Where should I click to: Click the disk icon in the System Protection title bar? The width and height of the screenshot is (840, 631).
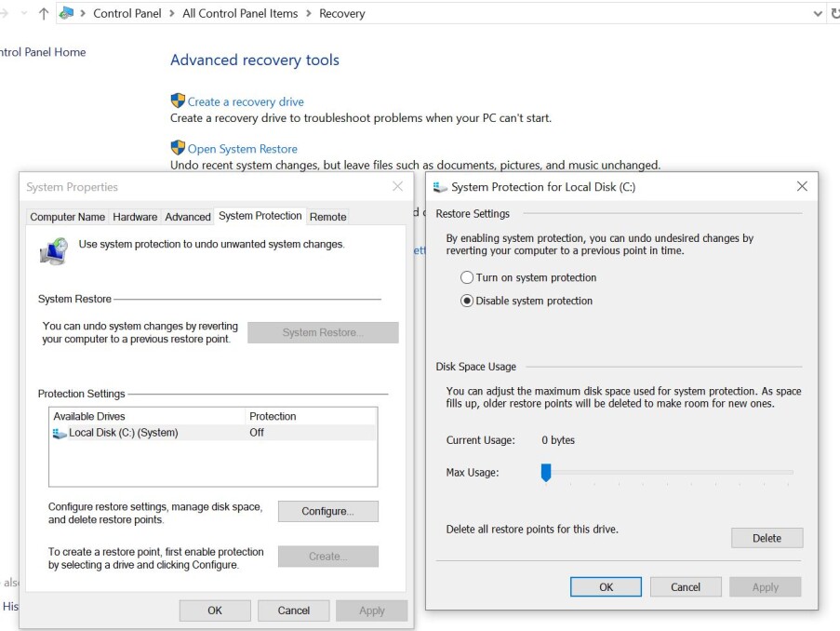point(440,186)
